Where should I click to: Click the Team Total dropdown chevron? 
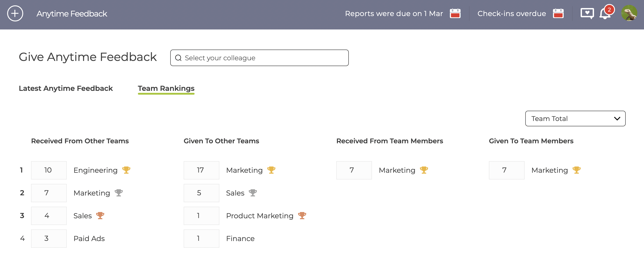[x=617, y=119]
